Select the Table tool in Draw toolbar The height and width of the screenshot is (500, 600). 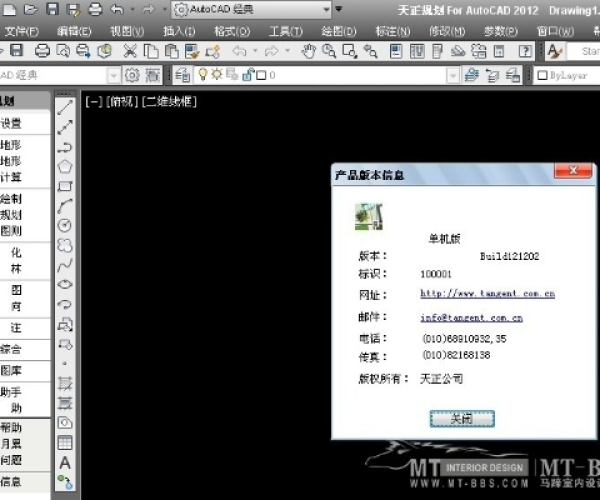[x=65, y=443]
